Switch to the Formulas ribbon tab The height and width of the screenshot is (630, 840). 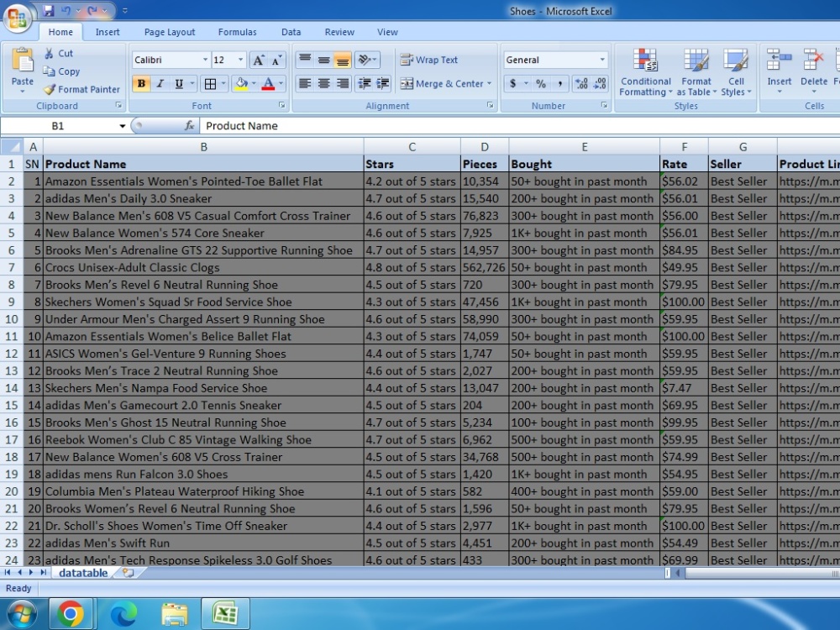238,32
